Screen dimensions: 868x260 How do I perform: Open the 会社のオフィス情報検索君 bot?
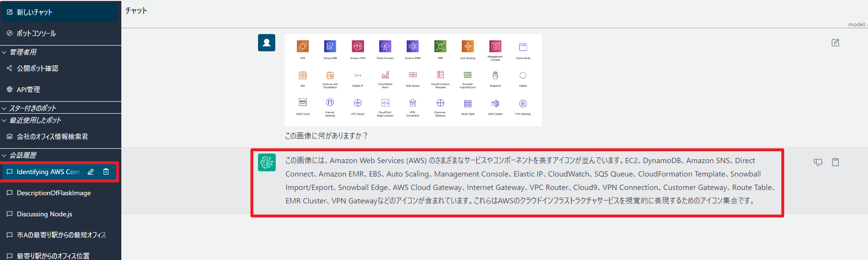click(x=52, y=137)
